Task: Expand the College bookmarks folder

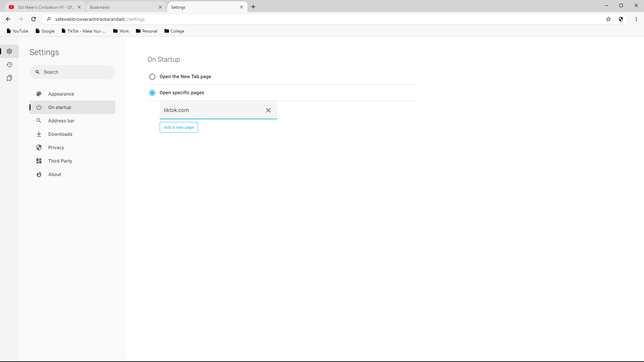Action: click(174, 31)
